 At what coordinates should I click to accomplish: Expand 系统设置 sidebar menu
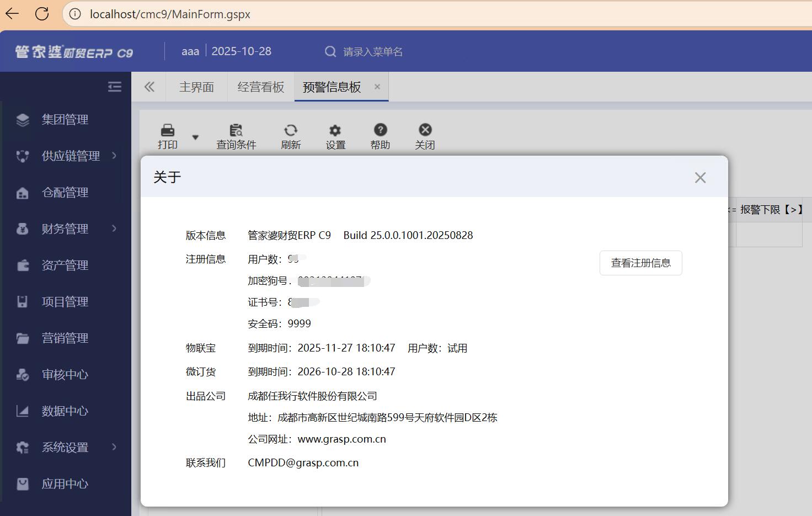pos(65,448)
